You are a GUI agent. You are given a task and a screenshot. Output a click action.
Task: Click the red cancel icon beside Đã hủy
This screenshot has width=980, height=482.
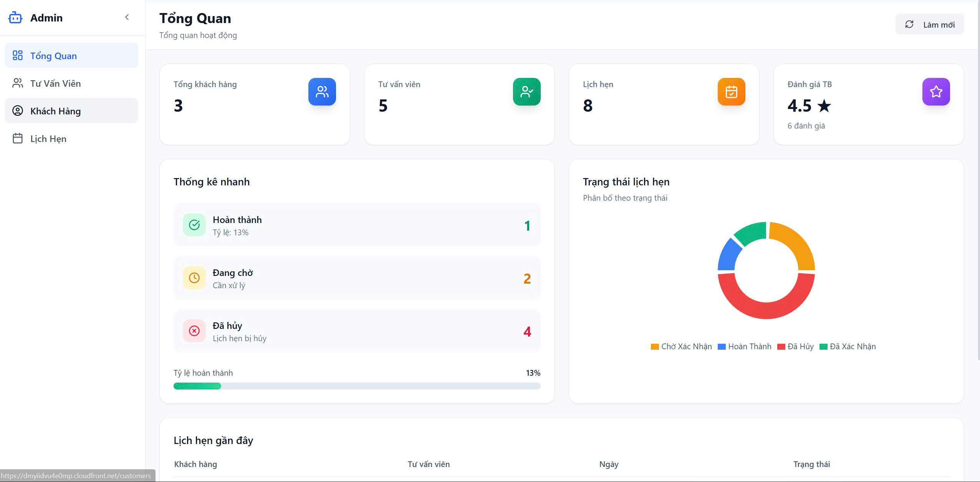click(194, 330)
